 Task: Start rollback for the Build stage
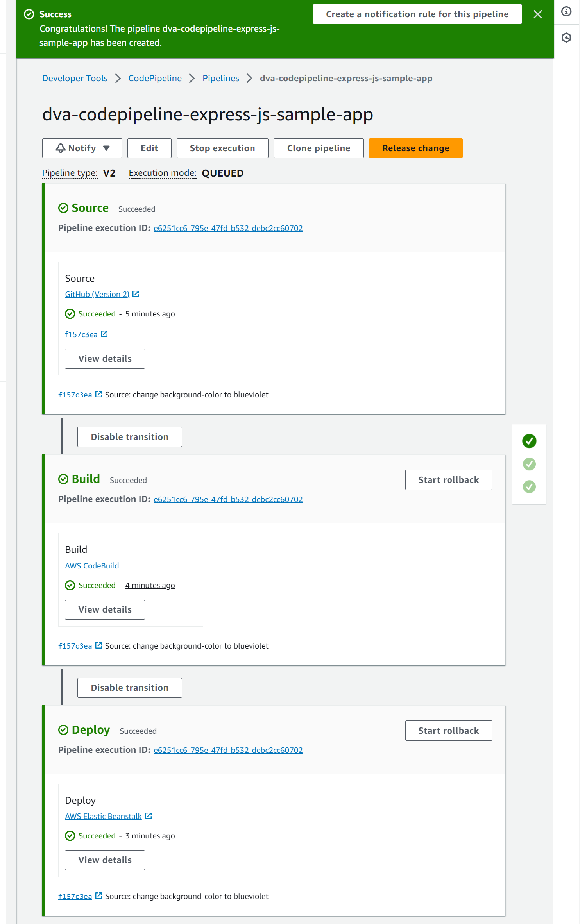(x=448, y=480)
